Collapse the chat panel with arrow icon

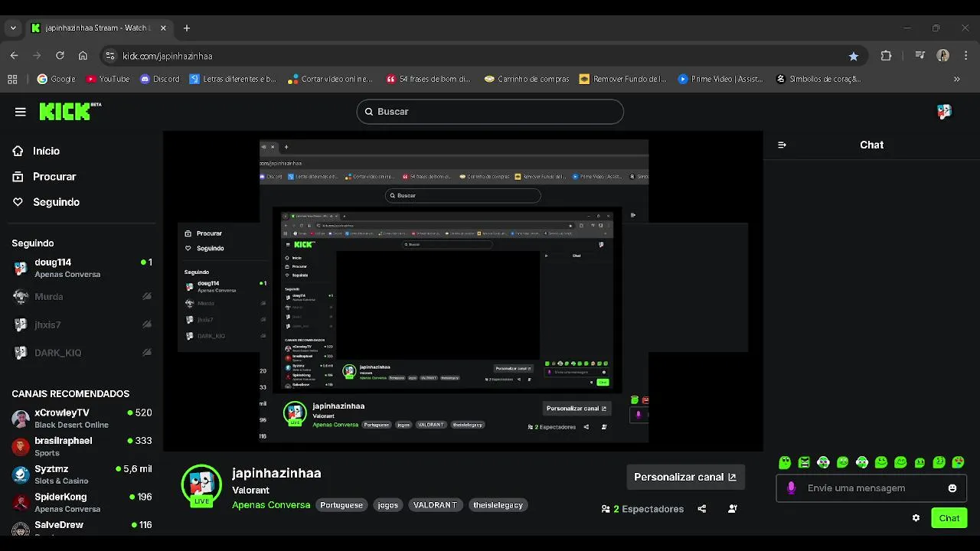tap(782, 145)
